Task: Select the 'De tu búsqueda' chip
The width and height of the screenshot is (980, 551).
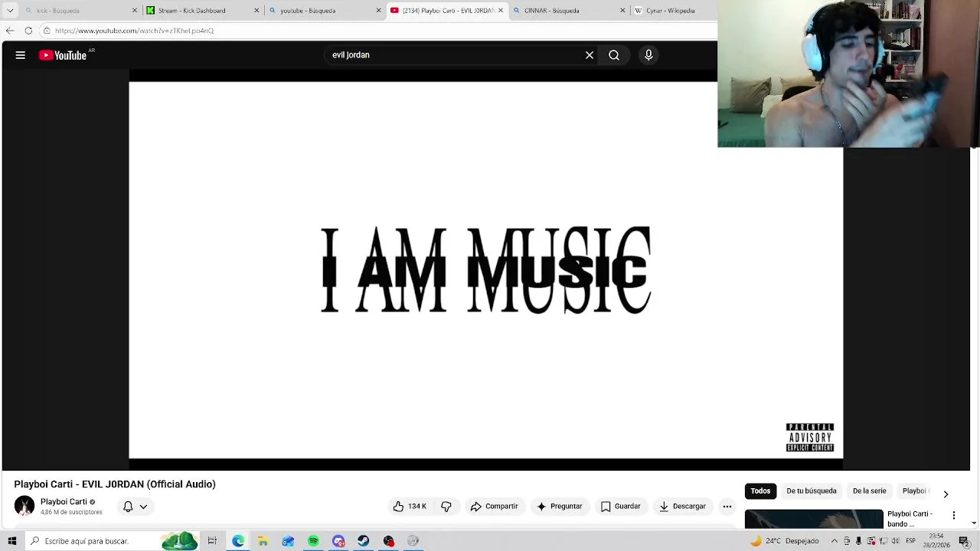Action: pyautogui.click(x=812, y=491)
